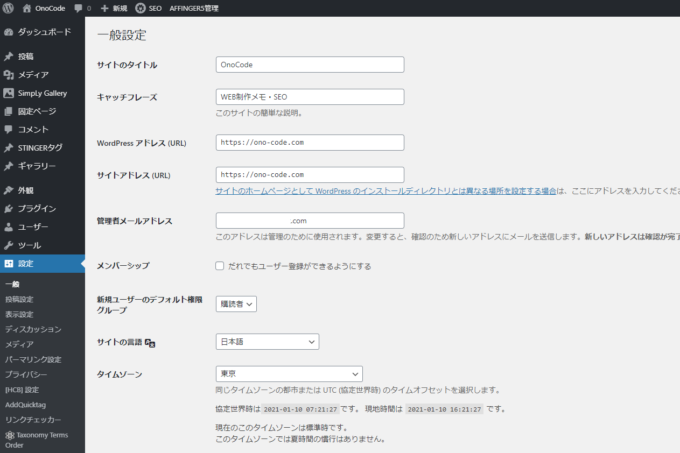Click the WordPress logo icon in admin bar
The image size is (680, 453).
(x=9, y=8)
